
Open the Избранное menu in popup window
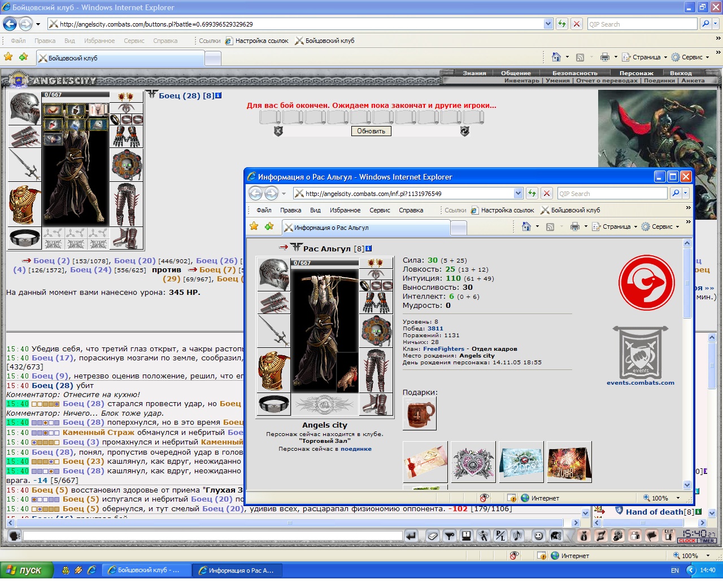click(345, 210)
